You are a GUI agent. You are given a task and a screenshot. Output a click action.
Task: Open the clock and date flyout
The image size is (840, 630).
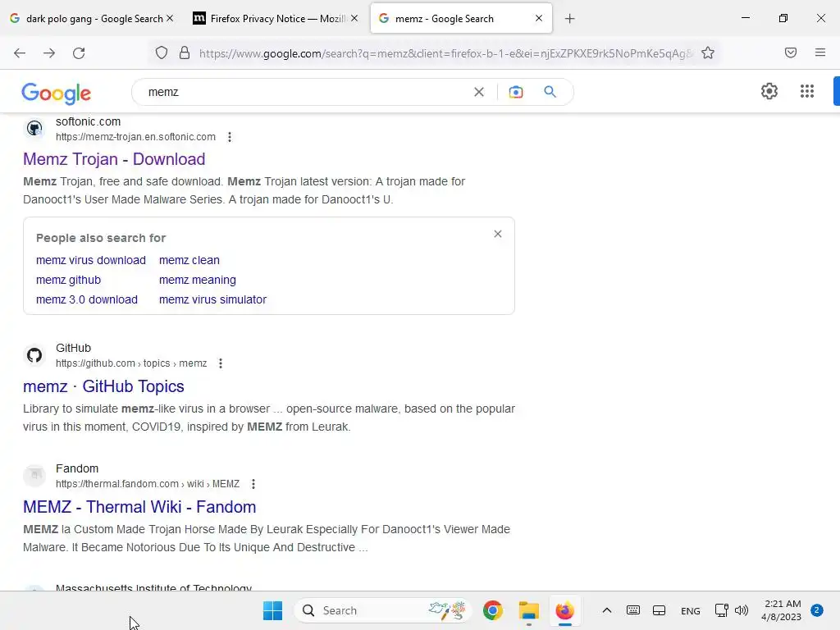click(782, 610)
